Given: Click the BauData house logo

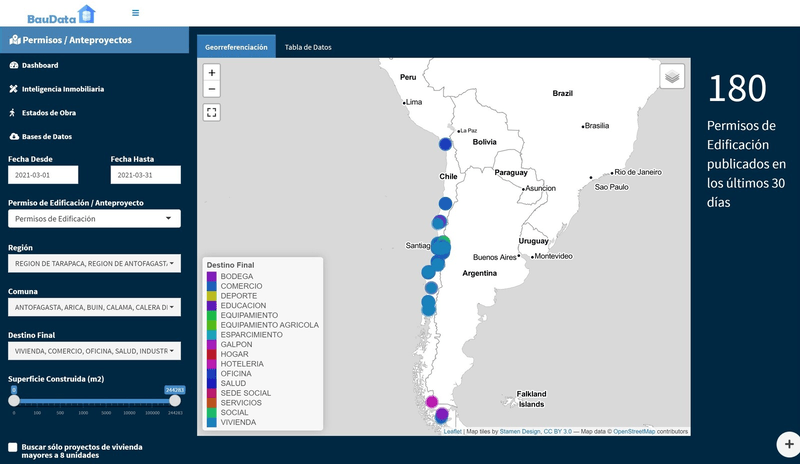Looking at the screenshot, I should coord(61,14).
